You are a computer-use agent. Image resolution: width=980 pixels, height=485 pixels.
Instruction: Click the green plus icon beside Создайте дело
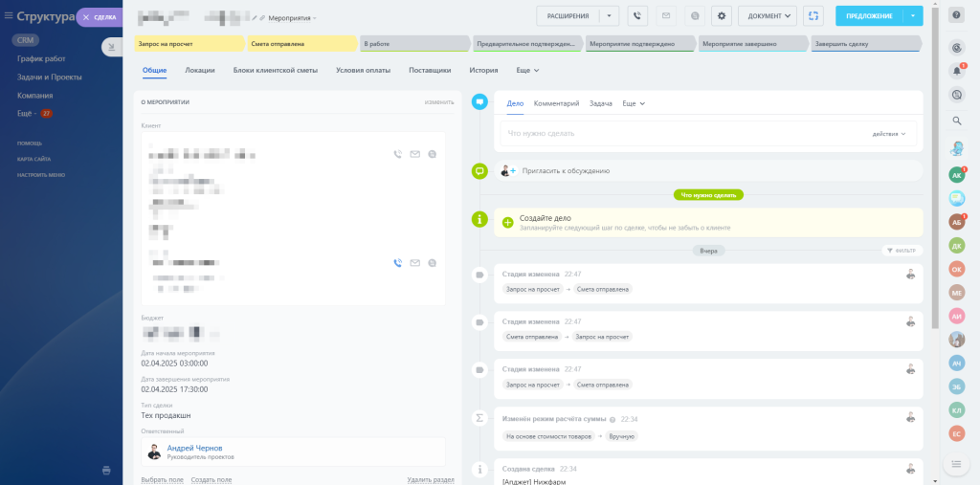[508, 222]
